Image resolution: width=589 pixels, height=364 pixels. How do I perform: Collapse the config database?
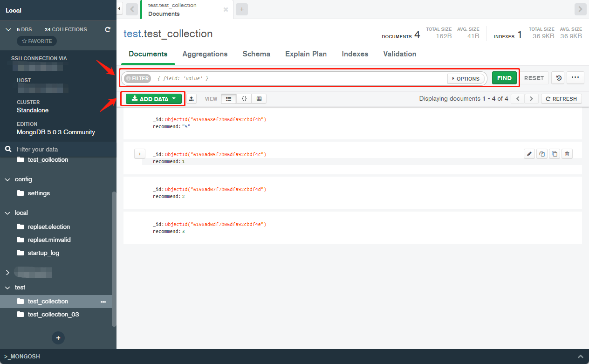tap(7, 179)
